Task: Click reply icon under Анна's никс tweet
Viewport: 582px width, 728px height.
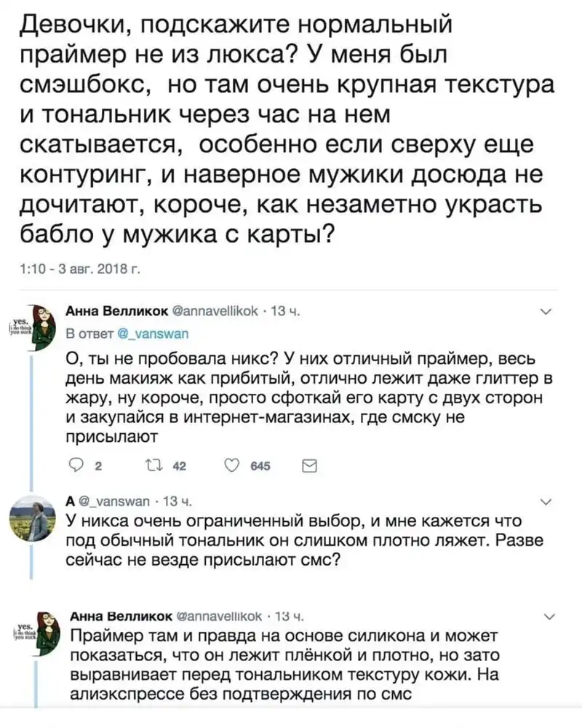Action: click(x=72, y=466)
